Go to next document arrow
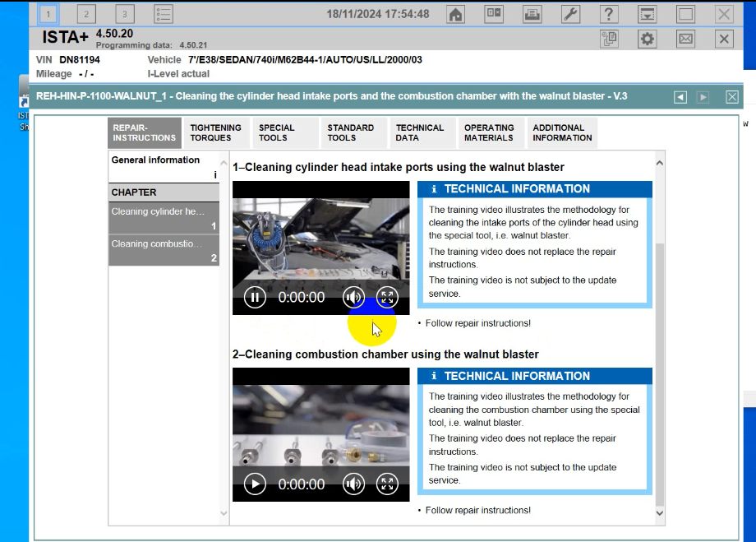 pyautogui.click(x=703, y=97)
